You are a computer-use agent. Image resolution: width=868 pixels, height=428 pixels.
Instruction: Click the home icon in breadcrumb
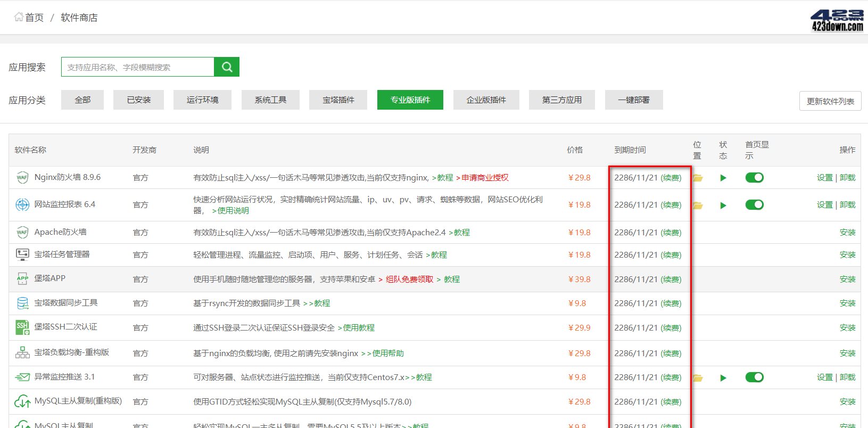(x=19, y=17)
